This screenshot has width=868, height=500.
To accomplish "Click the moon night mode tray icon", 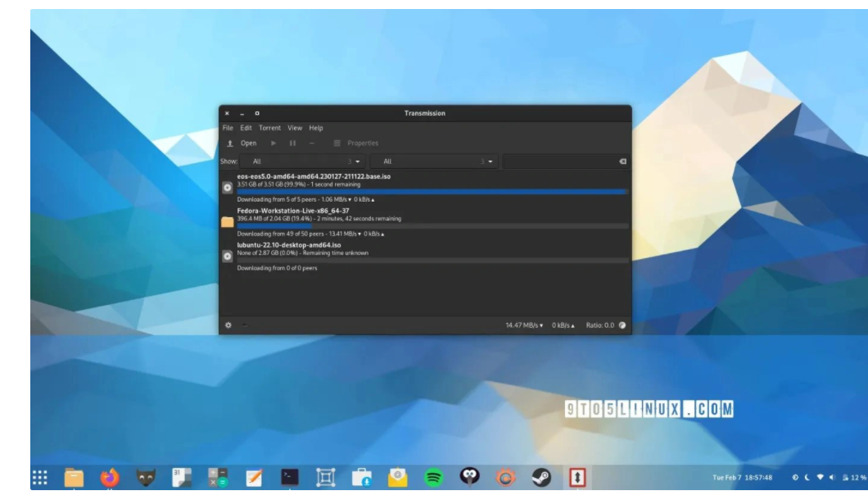I will point(807,477).
